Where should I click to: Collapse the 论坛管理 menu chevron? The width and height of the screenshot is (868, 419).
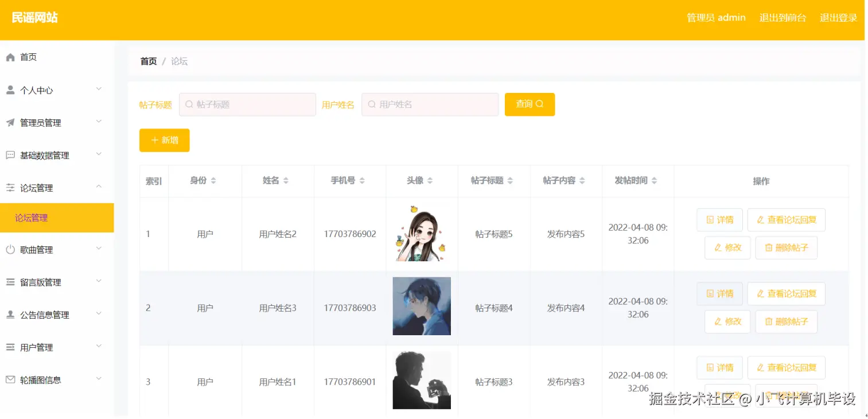tap(99, 187)
